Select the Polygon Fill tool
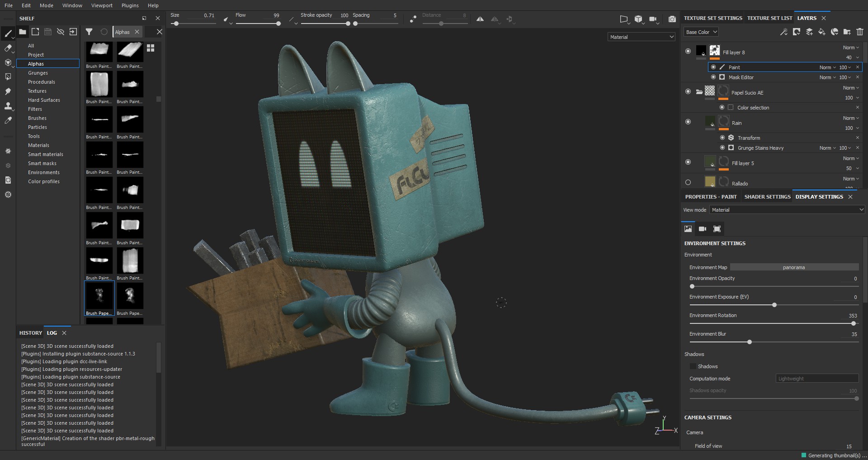 tap(8, 77)
